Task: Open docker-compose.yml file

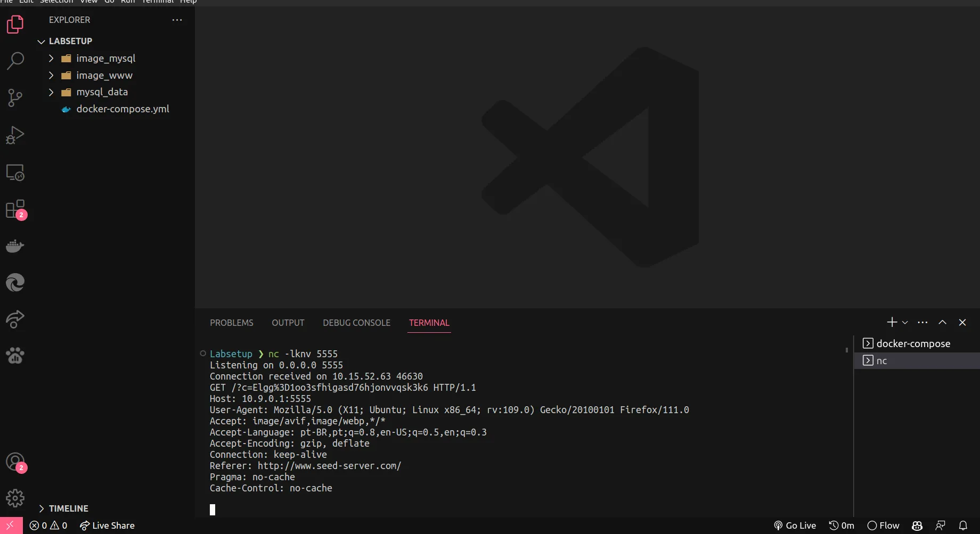Action: coord(123,109)
